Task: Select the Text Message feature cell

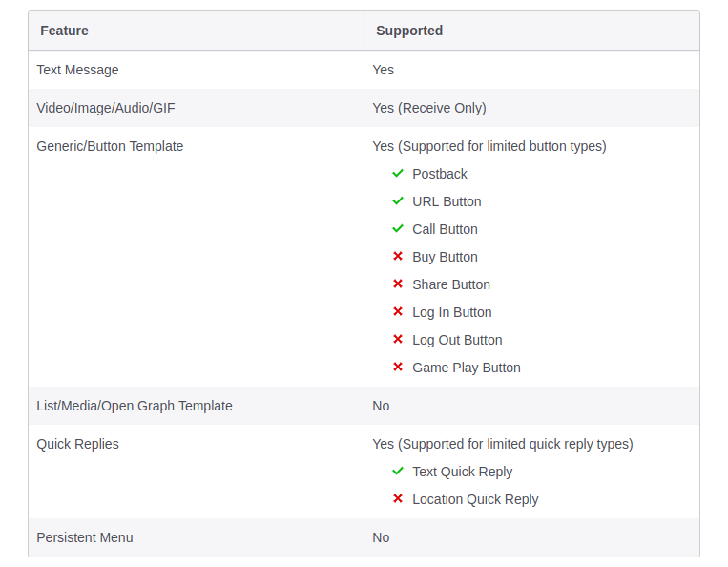Action: [x=77, y=70]
